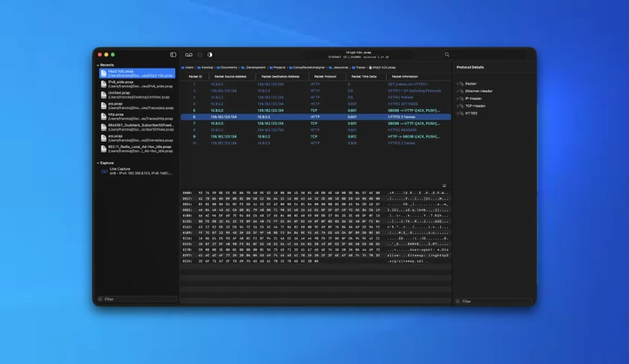The width and height of the screenshot is (629, 364).
Task: Click the tag icon next to HTTP/2
Action: tap(462, 114)
